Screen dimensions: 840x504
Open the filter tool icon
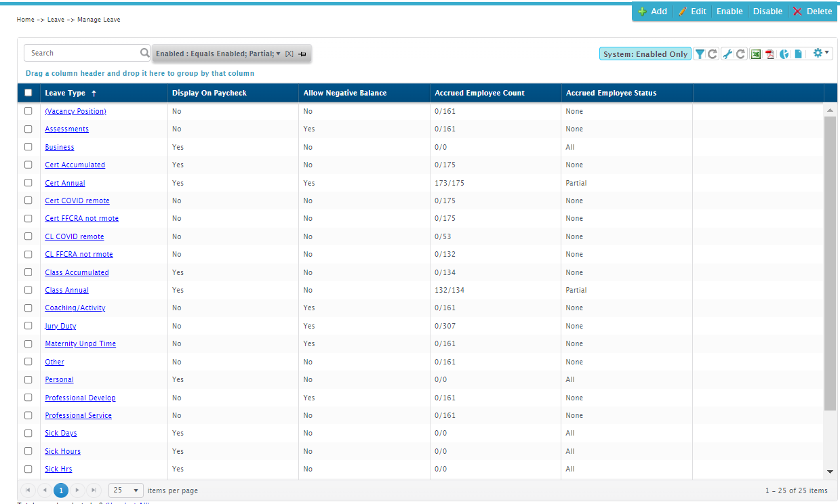pyautogui.click(x=700, y=54)
